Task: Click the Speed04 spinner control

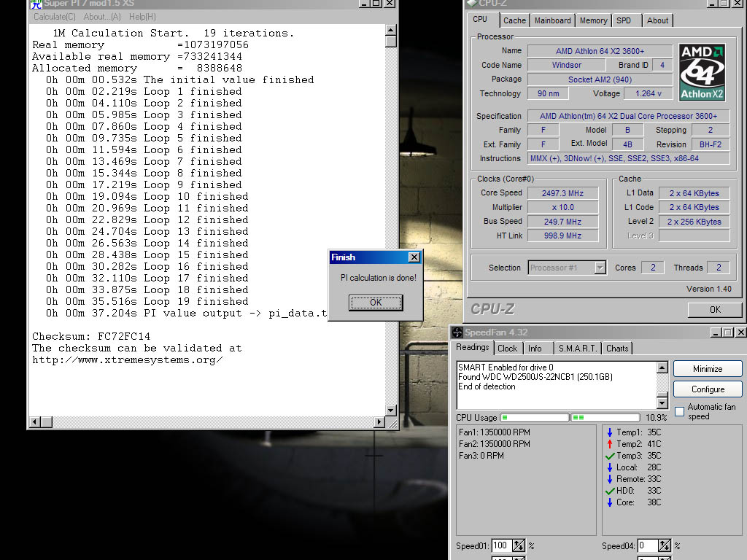Action: click(x=664, y=545)
